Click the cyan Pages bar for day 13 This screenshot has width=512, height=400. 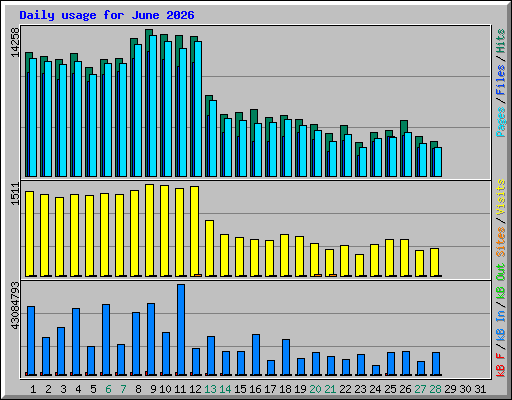pyautogui.click(x=213, y=138)
